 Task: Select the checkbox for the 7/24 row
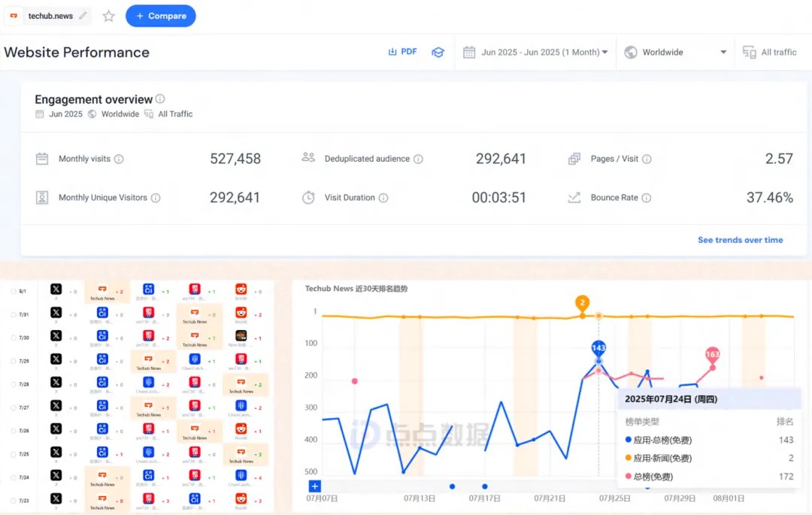pyautogui.click(x=14, y=477)
